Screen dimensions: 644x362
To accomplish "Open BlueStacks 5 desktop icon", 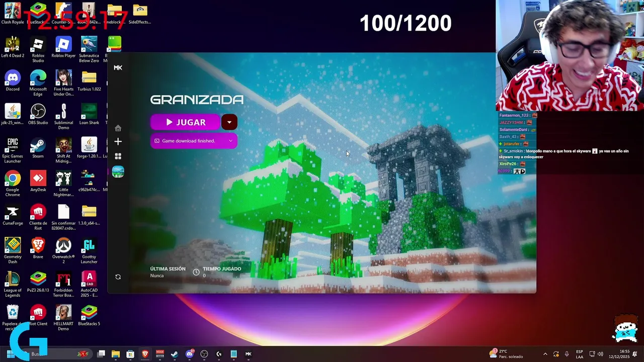I will pyautogui.click(x=89, y=316).
